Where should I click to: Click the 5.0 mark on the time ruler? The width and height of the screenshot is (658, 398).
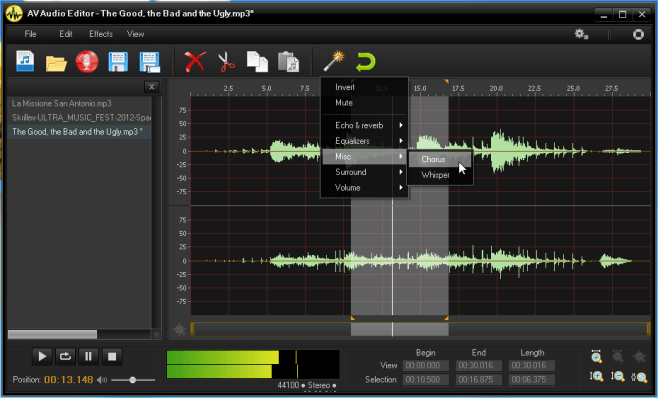click(x=266, y=89)
